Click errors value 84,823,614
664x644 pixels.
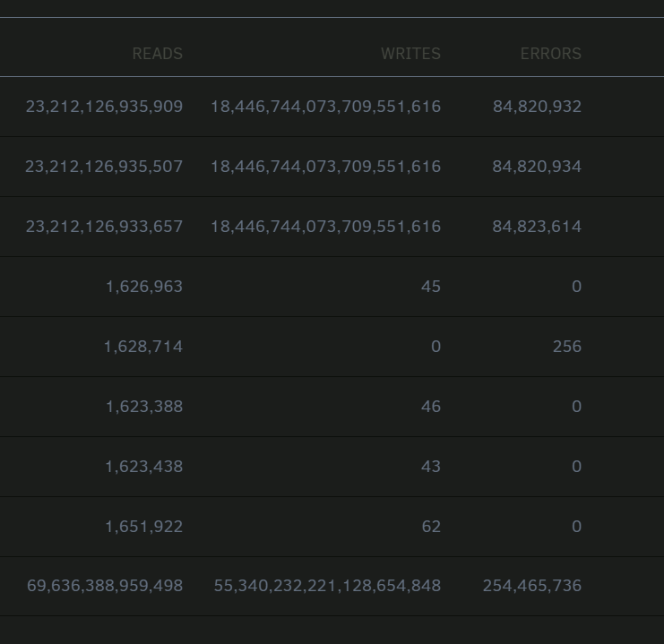coord(537,227)
